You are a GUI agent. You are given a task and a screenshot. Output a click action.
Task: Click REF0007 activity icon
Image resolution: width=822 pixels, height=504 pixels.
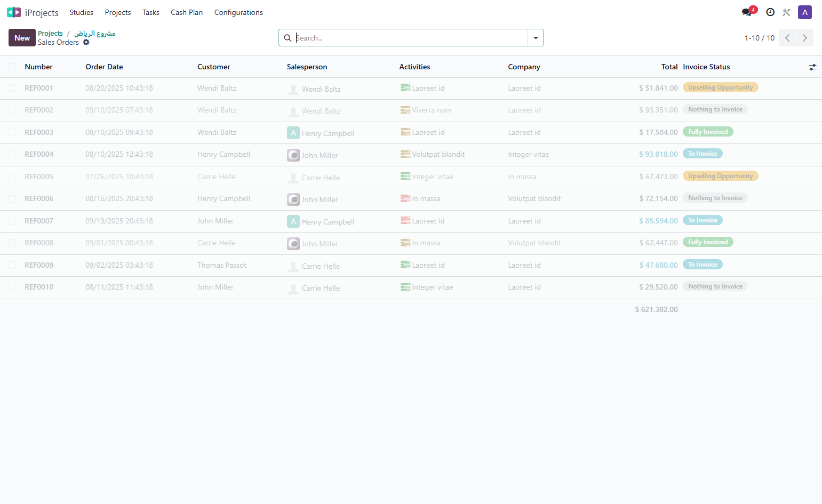tap(405, 221)
